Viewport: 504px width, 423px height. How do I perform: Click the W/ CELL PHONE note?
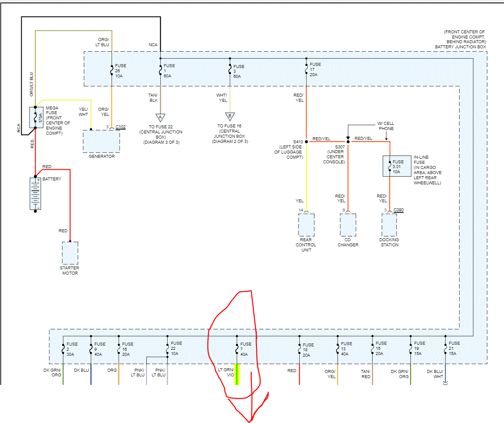click(x=386, y=126)
